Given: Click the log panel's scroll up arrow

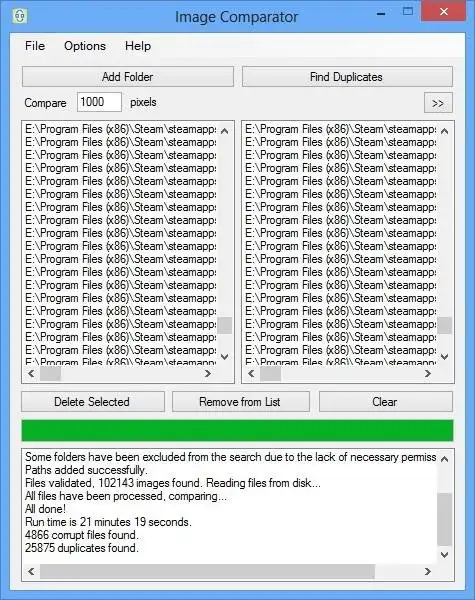Looking at the screenshot, I should (x=444, y=459).
